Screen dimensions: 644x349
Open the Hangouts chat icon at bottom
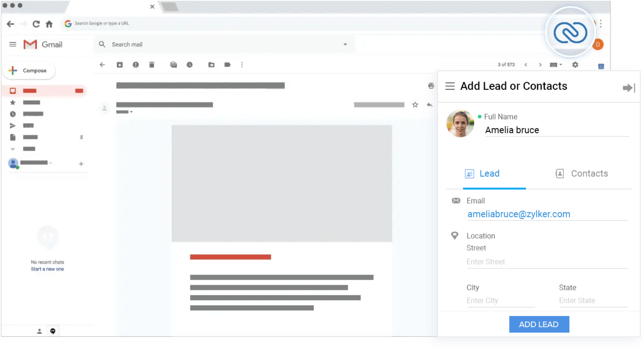tap(53, 331)
